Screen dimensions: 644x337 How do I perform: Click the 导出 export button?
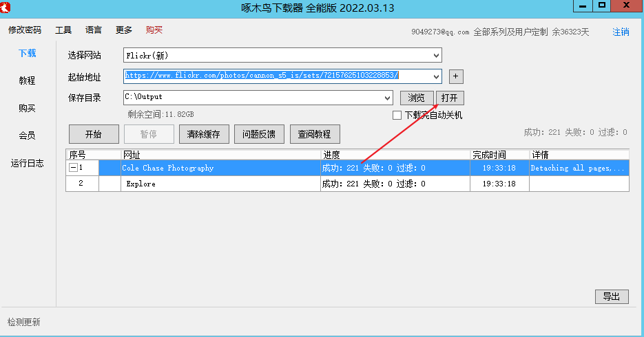click(612, 297)
